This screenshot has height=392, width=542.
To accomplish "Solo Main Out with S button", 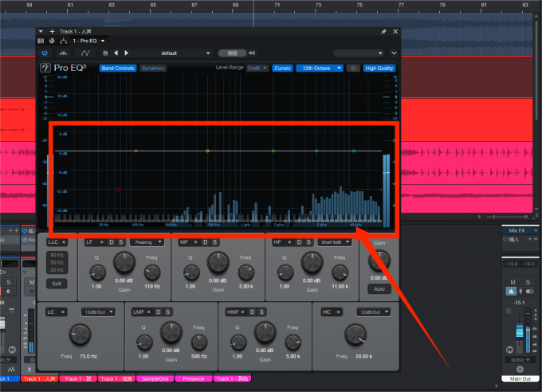I will coord(528,282).
